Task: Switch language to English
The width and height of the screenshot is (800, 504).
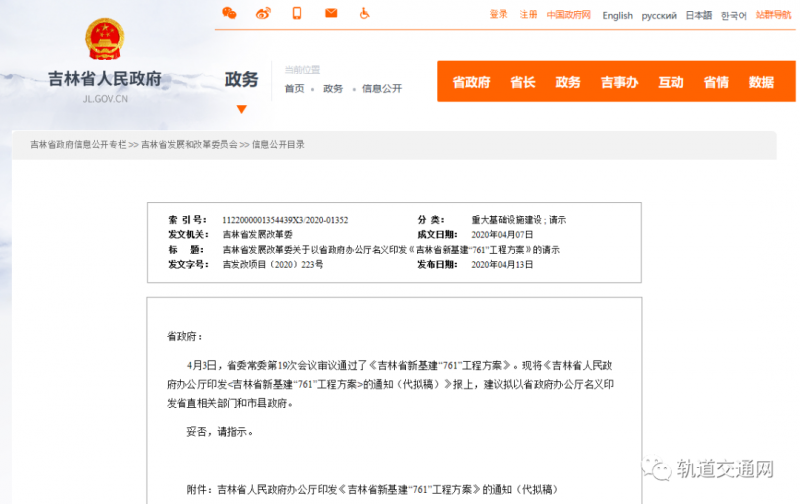Action: [x=617, y=15]
